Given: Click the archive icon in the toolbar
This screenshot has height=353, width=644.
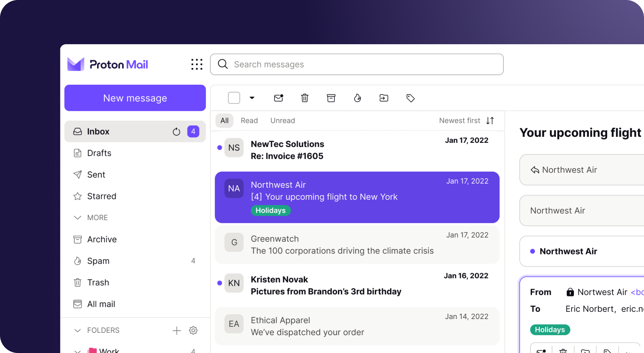Looking at the screenshot, I should point(331,98).
